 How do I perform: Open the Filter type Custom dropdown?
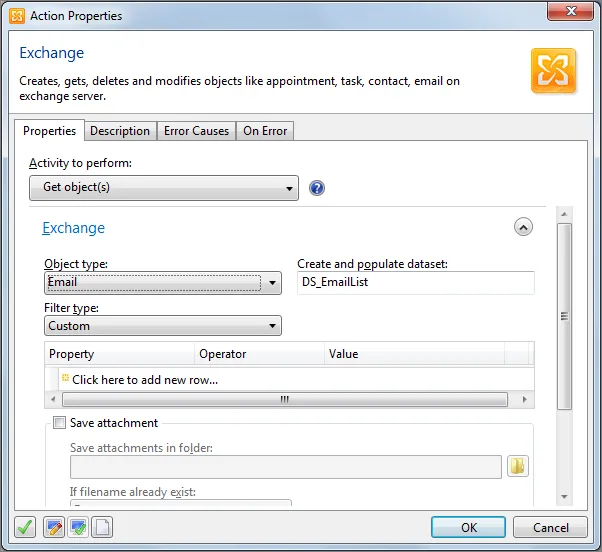coord(163,326)
